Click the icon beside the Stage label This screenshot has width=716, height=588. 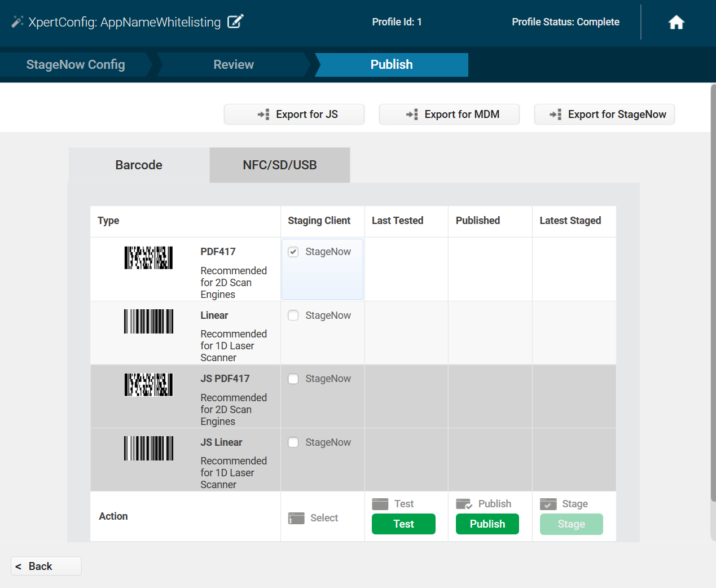pyautogui.click(x=548, y=504)
